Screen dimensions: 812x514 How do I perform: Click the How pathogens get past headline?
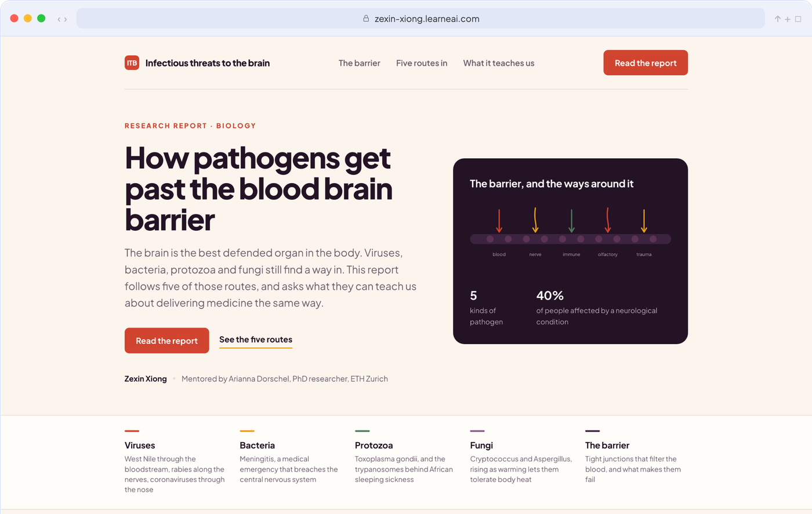259,189
